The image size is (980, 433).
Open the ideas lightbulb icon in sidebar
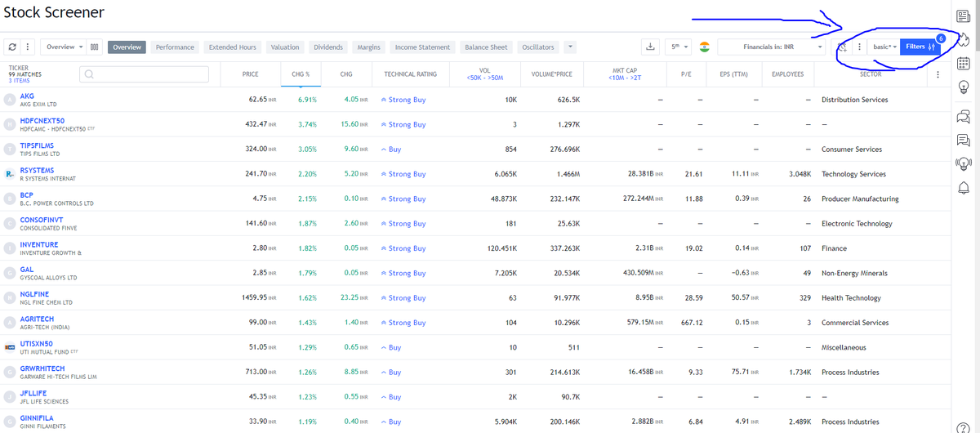pyautogui.click(x=963, y=87)
